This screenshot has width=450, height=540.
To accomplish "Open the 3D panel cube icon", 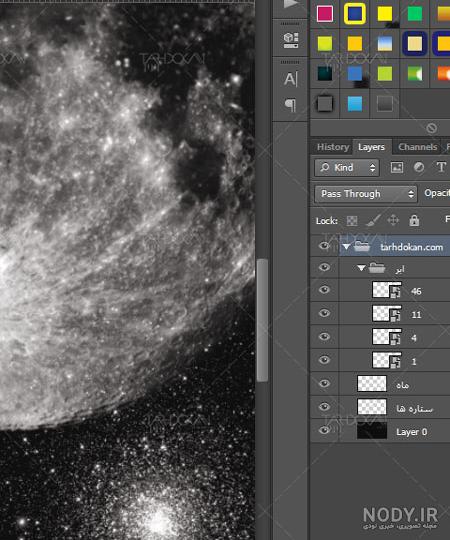I will coord(291,40).
